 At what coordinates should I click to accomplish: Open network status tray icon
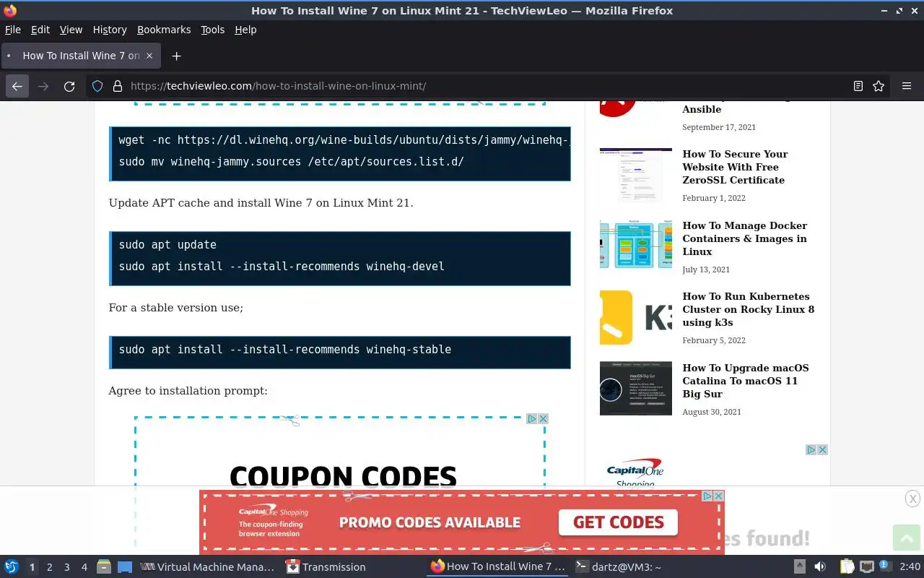[866, 567]
